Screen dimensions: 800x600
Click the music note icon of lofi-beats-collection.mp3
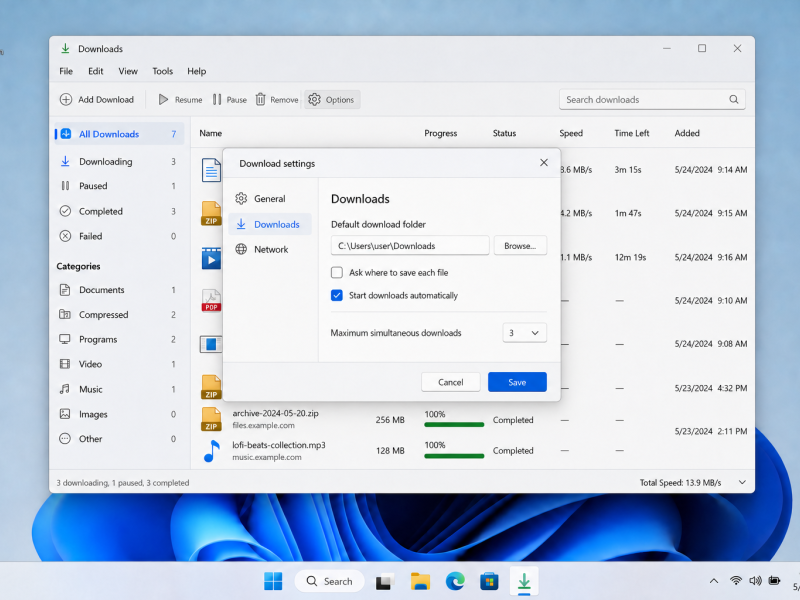[x=211, y=451]
